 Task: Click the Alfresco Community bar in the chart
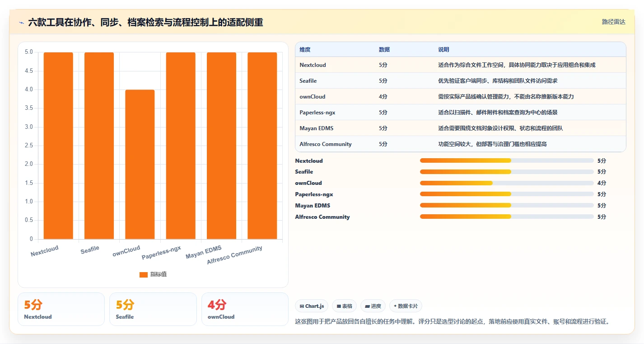coord(262,146)
